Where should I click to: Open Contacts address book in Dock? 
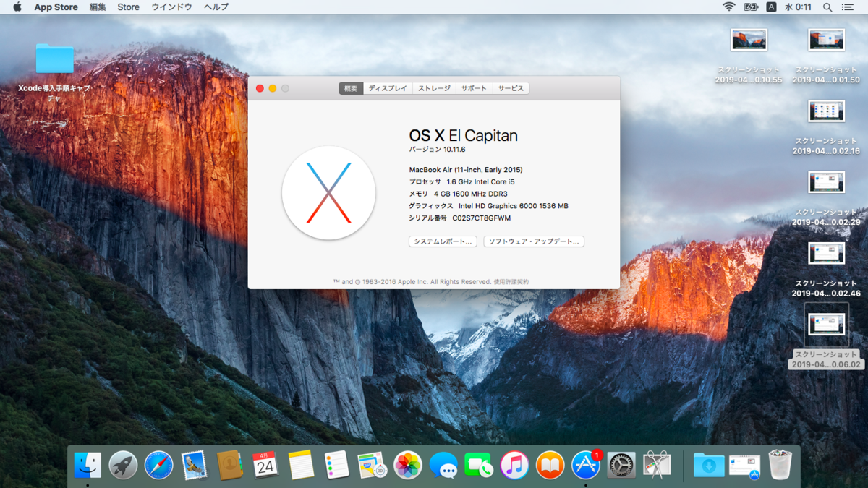coord(230,465)
